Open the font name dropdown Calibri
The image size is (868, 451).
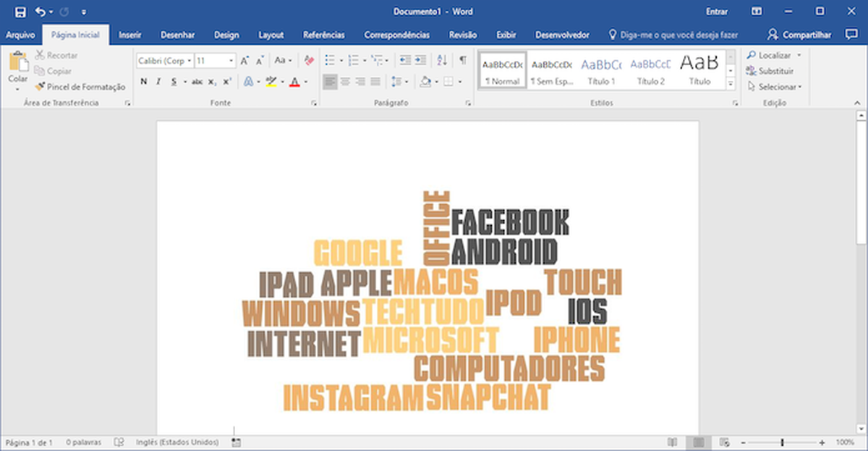pos(165,61)
